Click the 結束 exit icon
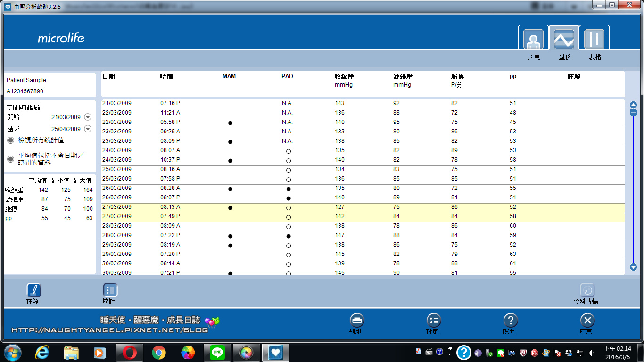The width and height of the screenshot is (644, 362). click(x=587, y=321)
